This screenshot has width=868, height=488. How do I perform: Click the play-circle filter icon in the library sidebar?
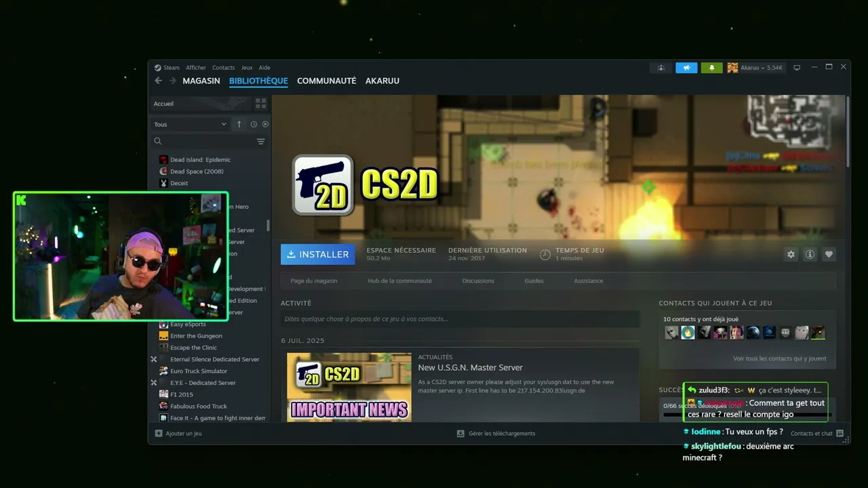click(265, 124)
